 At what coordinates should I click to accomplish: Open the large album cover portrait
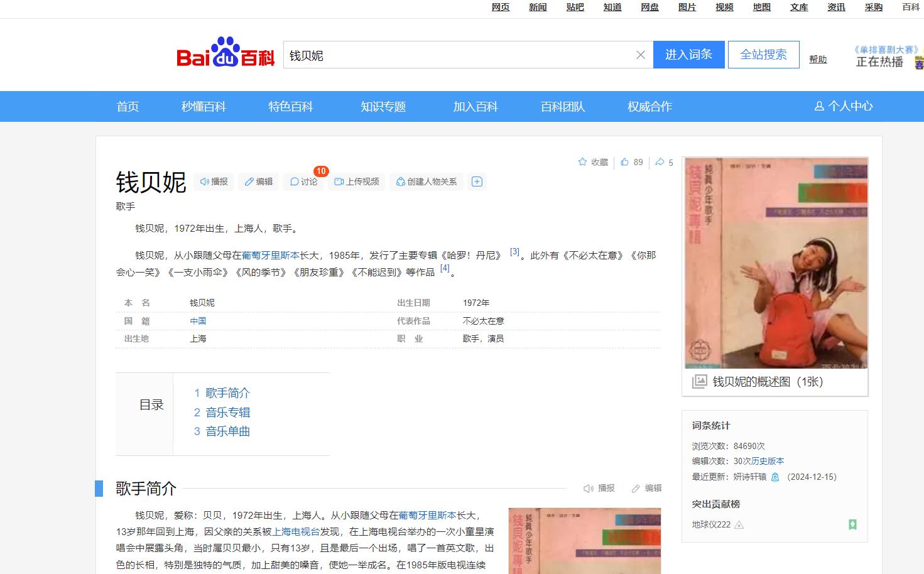point(776,263)
